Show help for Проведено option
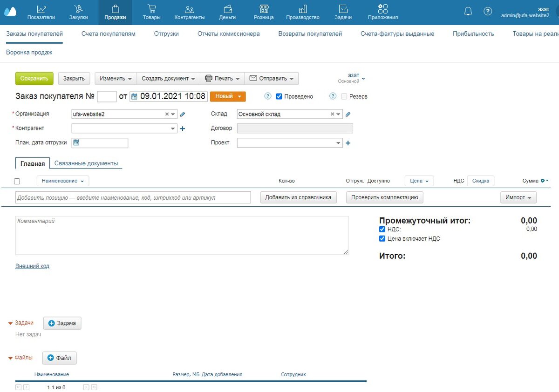 tap(268, 96)
